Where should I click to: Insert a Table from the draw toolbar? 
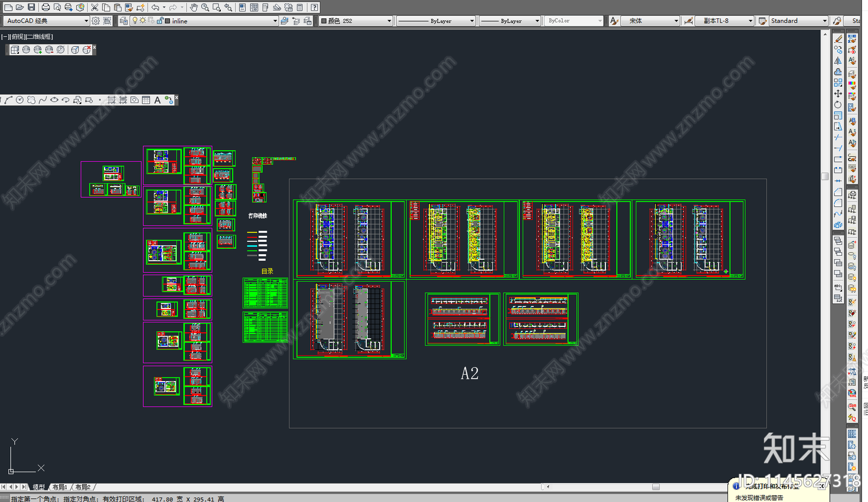click(x=146, y=100)
